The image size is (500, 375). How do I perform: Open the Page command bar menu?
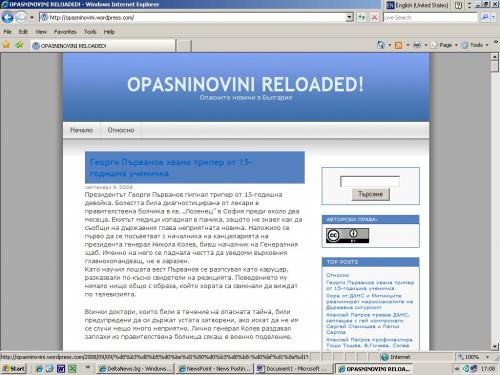click(444, 45)
